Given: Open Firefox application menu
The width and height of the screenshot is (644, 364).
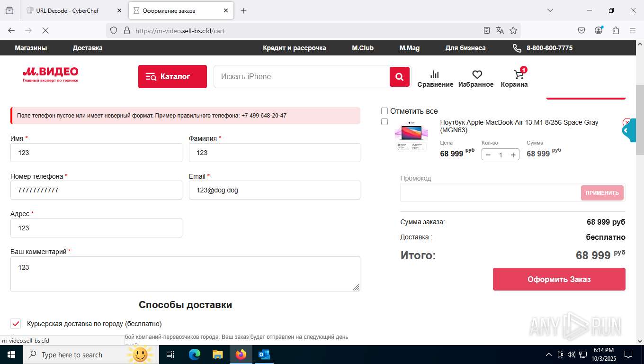Looking at the screenshot, I should click(x=633, y=30).
